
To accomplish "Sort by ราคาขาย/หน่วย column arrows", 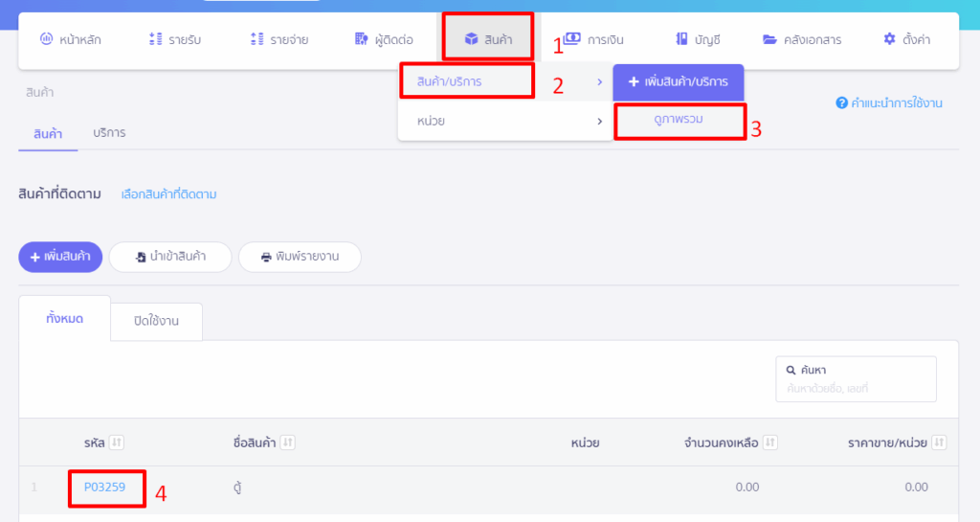I will (939, 443).
